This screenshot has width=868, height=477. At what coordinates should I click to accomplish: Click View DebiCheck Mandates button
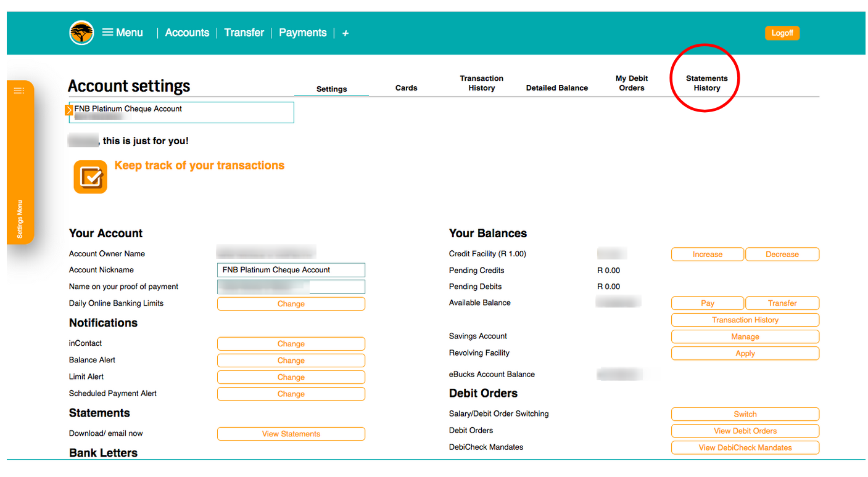click(745, 448)
